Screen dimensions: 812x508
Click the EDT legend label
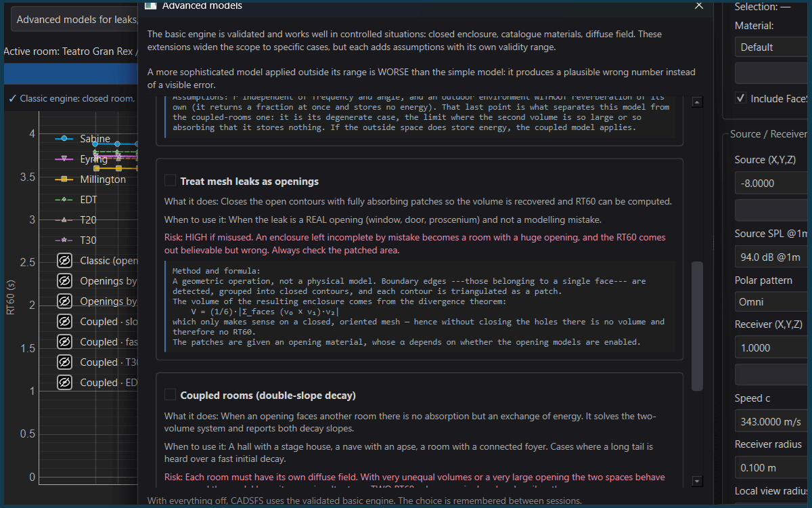pyautogui.click(x=89, y=200)
